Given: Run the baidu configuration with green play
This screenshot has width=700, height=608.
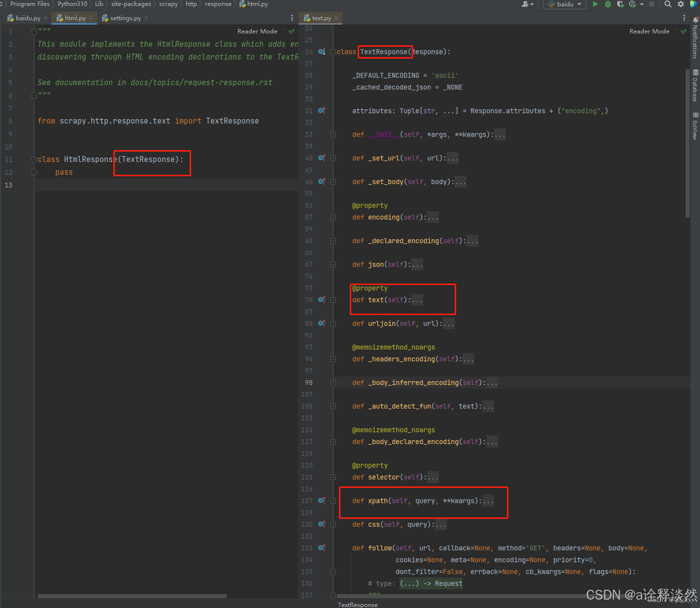Looking at the screenshot, I should pyautogui.click(x=595, y=4).
